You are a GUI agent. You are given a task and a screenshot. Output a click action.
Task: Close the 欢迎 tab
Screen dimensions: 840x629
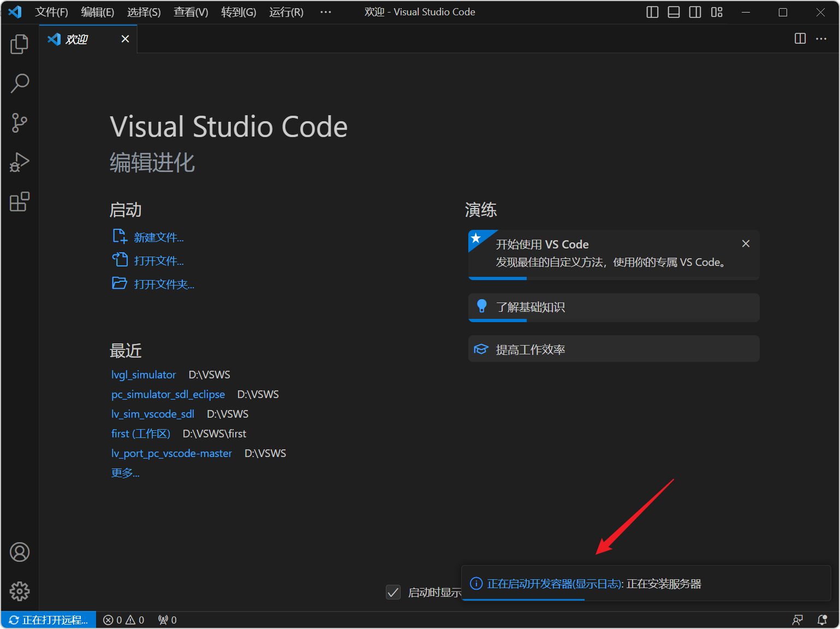(125, 39)
